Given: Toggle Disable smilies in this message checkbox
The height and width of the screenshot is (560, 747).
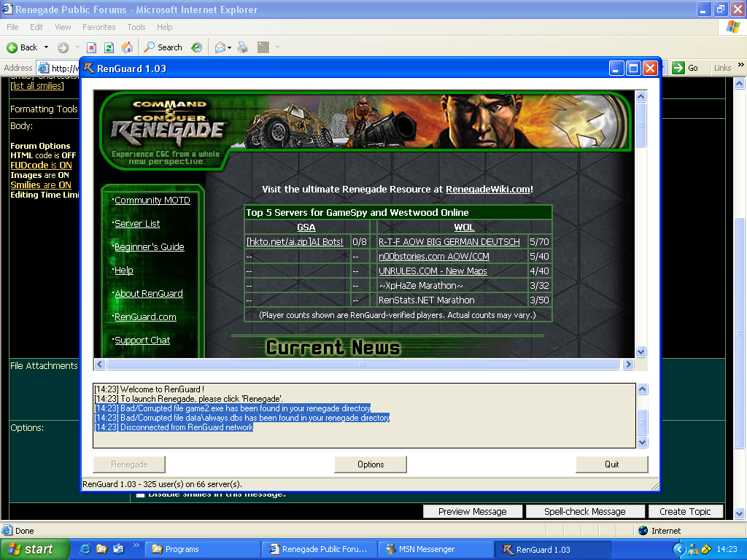Looking at the screenshot, I should pyautogui.click(x=140, y=495).
